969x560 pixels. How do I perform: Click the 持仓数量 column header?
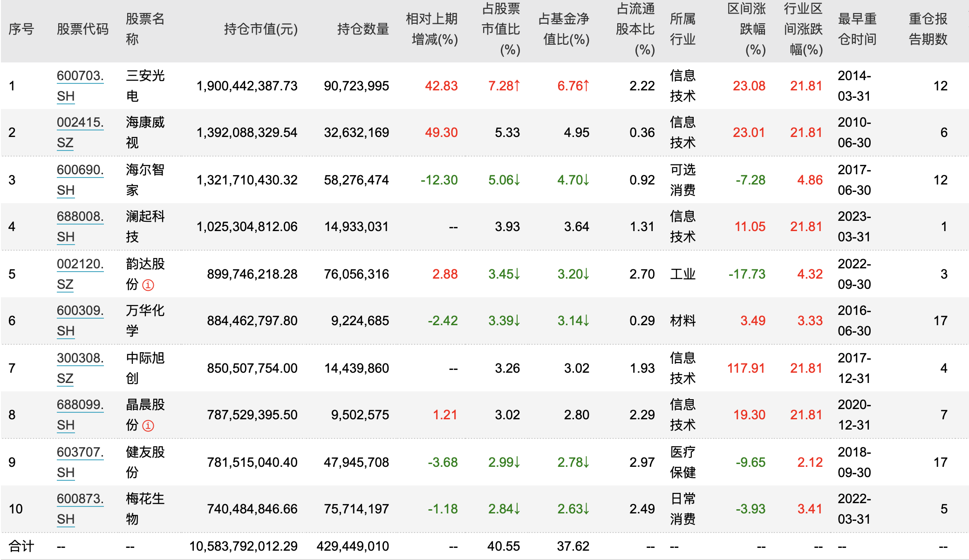coord(363,29)
